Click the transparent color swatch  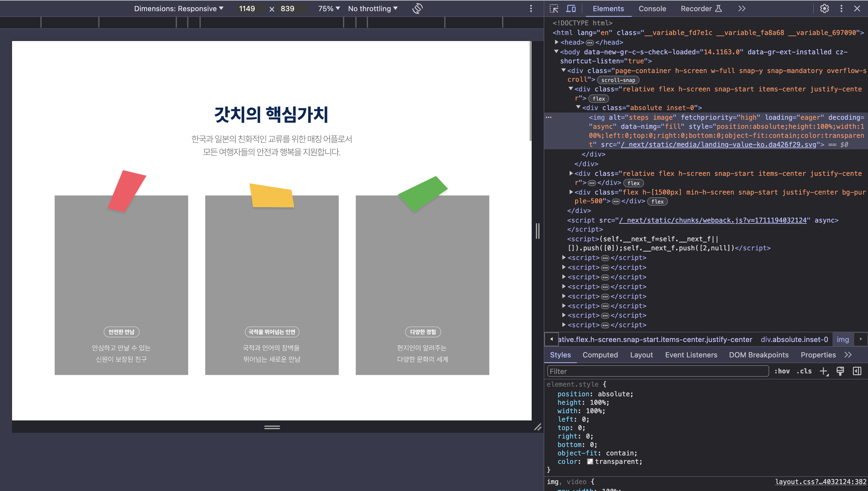point(590,461)
